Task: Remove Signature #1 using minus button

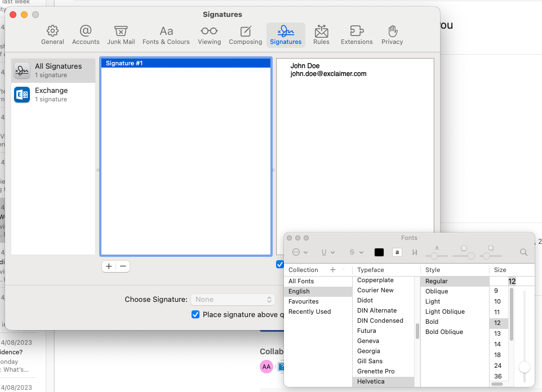Action: tap(123, 266)
